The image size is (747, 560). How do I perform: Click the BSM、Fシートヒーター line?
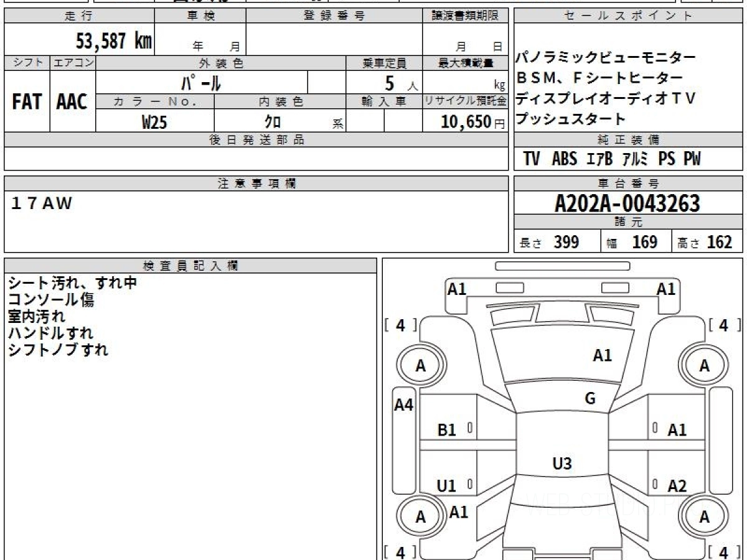[x=599, y=78]
